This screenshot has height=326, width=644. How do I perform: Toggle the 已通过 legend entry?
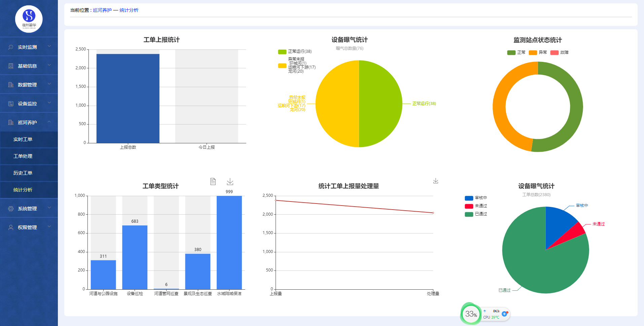click(476, 214)
